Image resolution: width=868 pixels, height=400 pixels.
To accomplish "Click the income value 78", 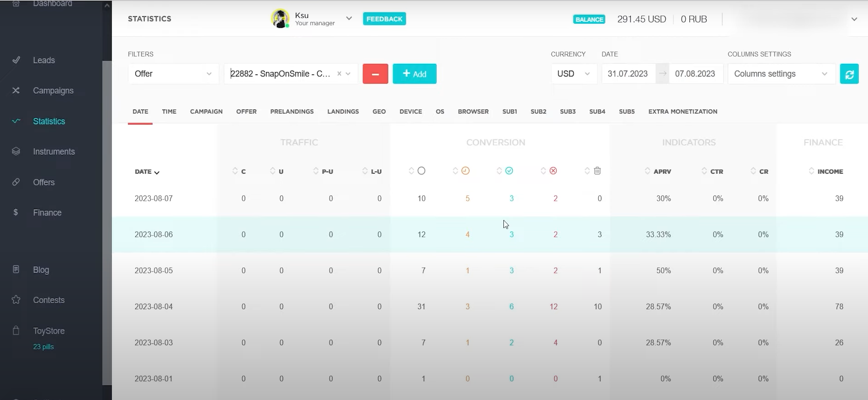I will 839,306.
